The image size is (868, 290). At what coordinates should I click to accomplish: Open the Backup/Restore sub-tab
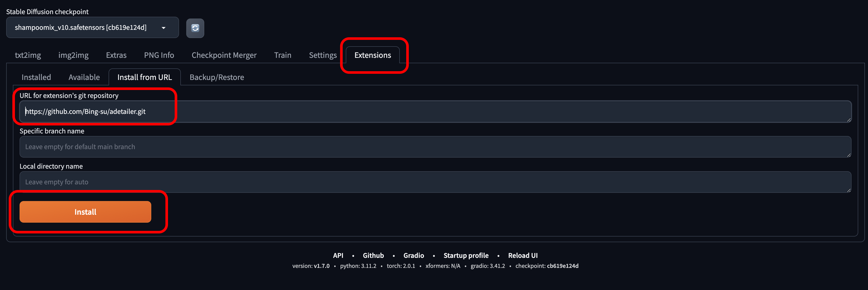click(x=217, y=77)
